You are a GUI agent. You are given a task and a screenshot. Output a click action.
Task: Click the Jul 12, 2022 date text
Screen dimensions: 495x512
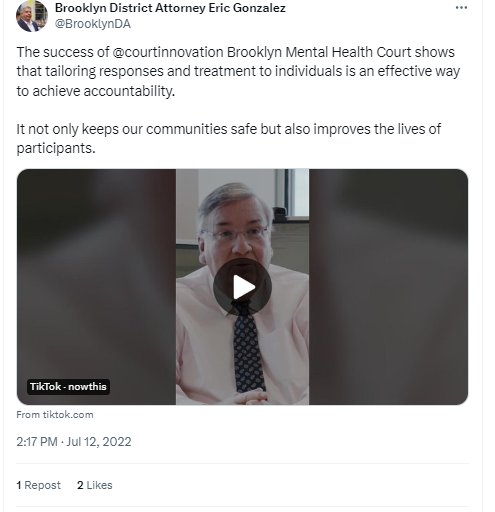point(99,442)
